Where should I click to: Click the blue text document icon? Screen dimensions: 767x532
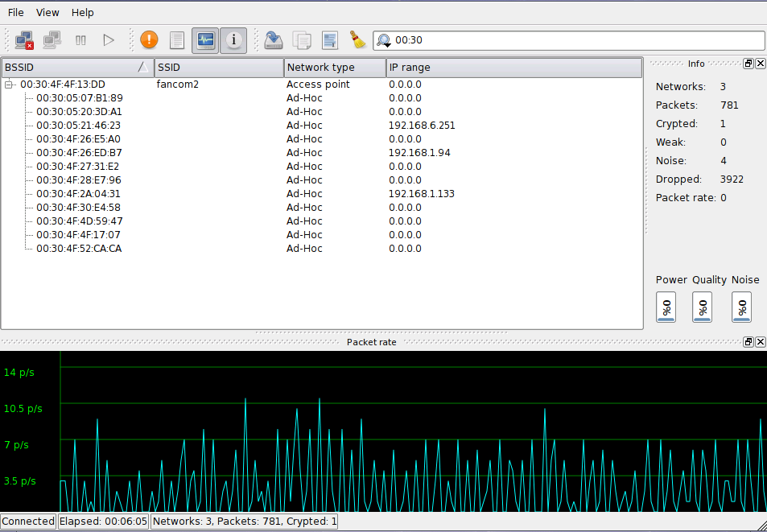[330, 40]
